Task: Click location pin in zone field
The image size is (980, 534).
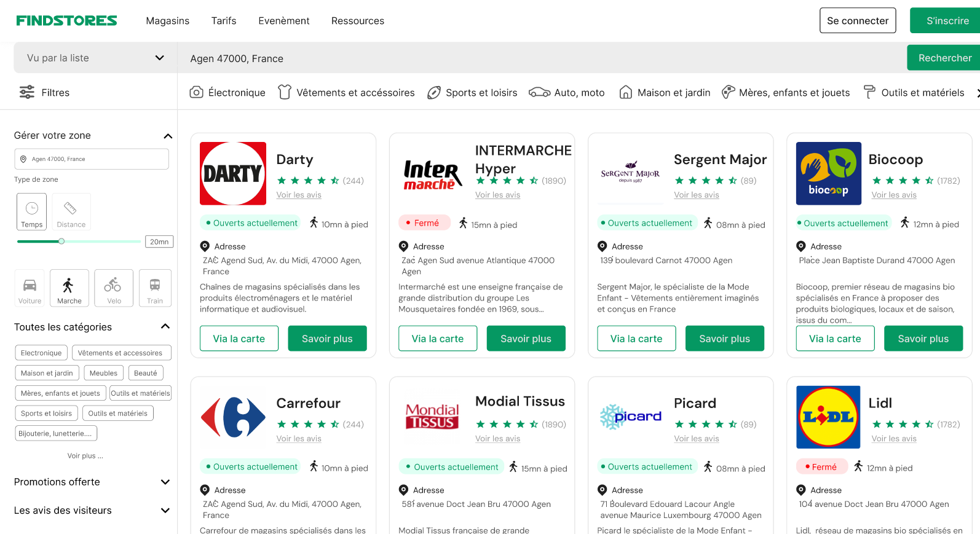Action: tap(23, 159)
